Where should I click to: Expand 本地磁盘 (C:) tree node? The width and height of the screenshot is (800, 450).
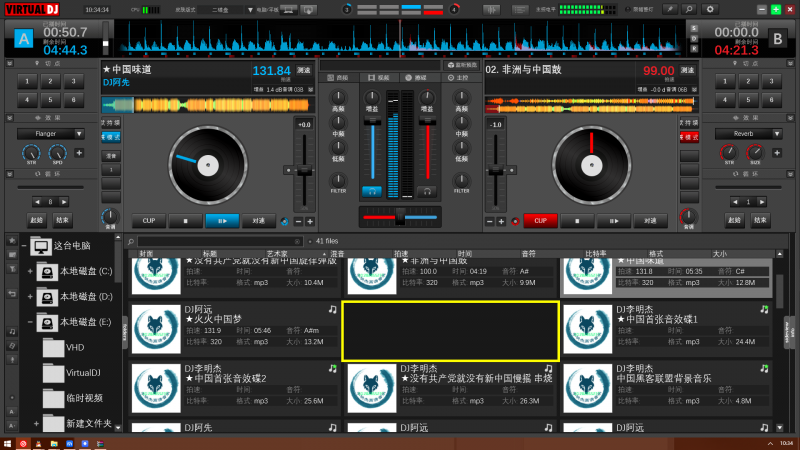coord(31,271)
